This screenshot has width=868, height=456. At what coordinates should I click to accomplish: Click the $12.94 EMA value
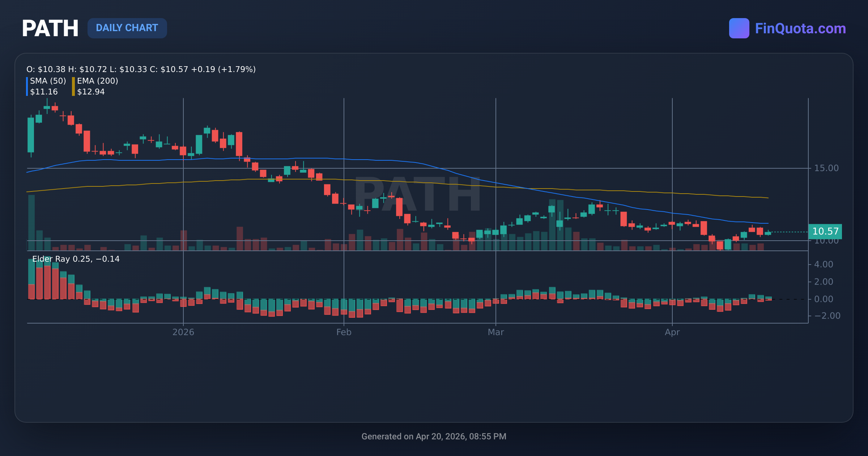click(x=91, y=92)
